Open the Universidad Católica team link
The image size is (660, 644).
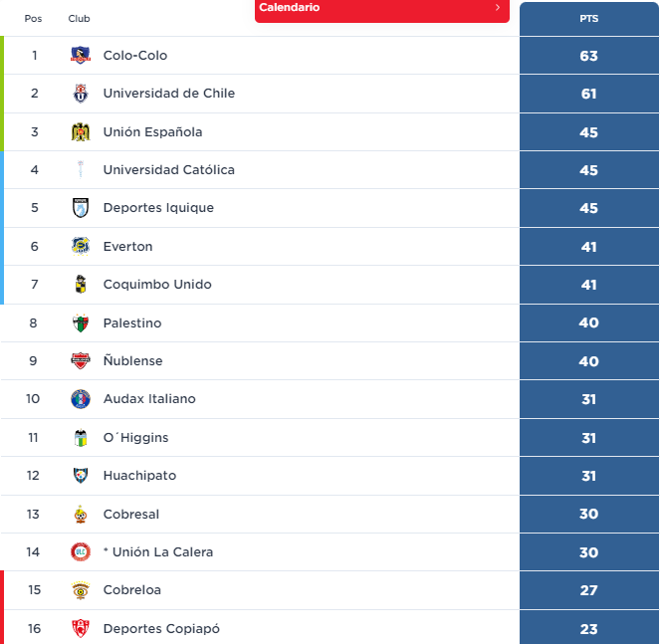[x=169, y=170]
